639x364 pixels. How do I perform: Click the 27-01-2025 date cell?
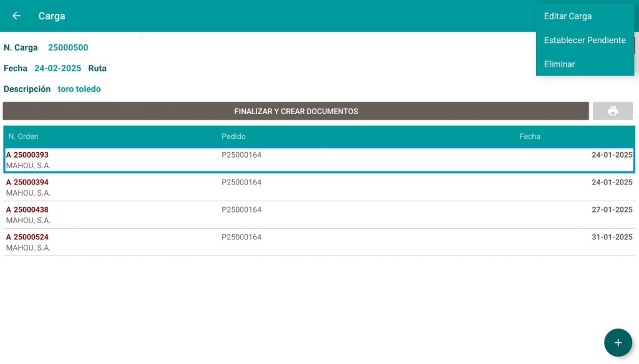tap(612, 210)
